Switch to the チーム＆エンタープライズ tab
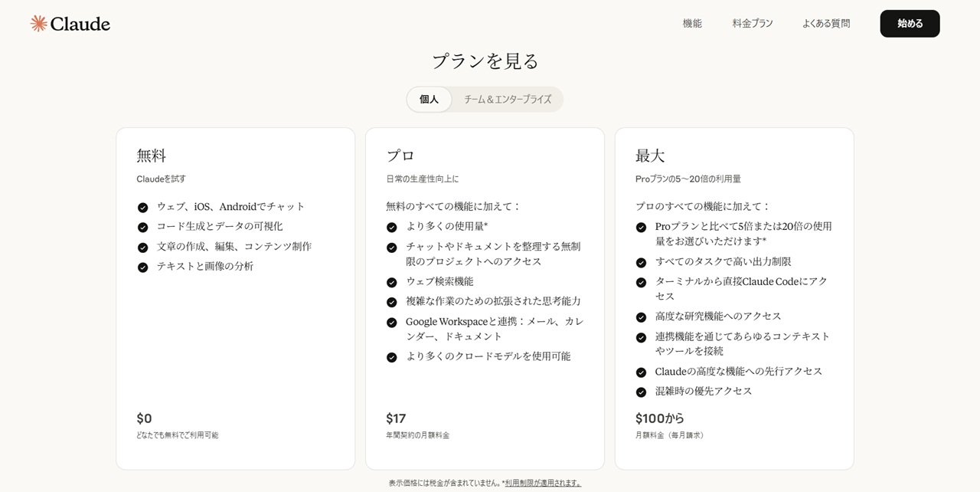The image size is (980, 492). 508,100
